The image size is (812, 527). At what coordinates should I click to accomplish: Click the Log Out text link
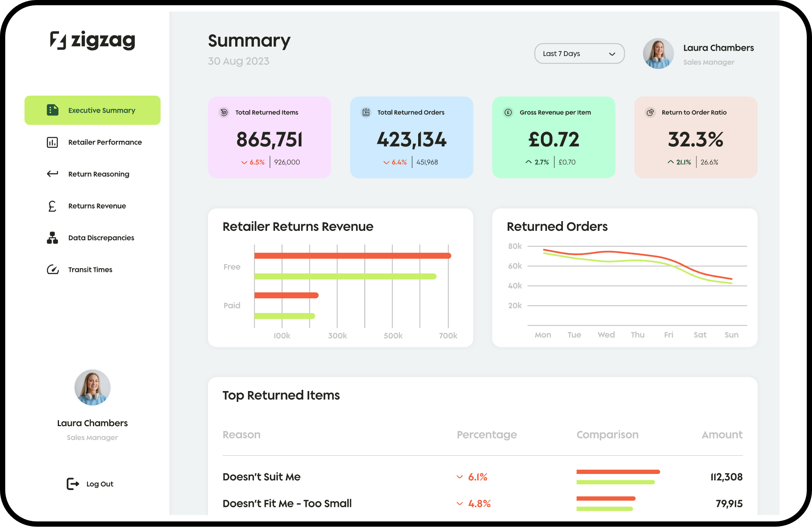click(100, 484)
